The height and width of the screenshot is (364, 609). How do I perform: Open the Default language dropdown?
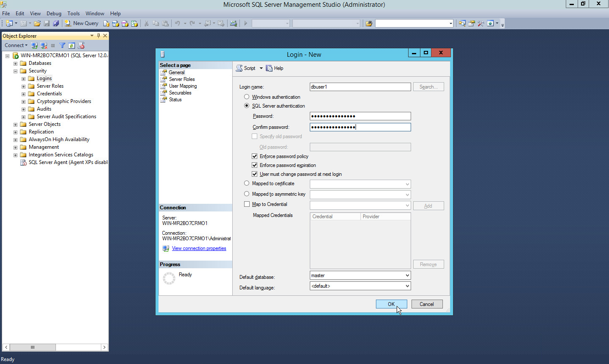pyautogui.click(x=407, y=286)
